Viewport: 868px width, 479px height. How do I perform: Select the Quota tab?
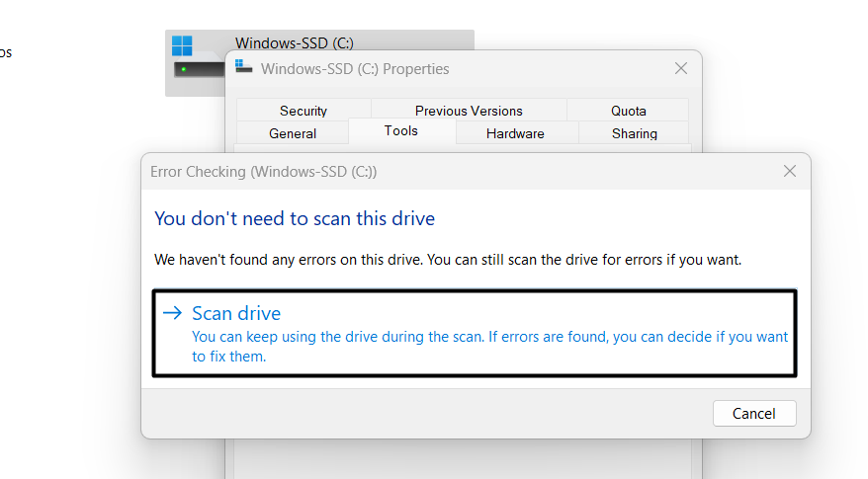tap(628, 111)
